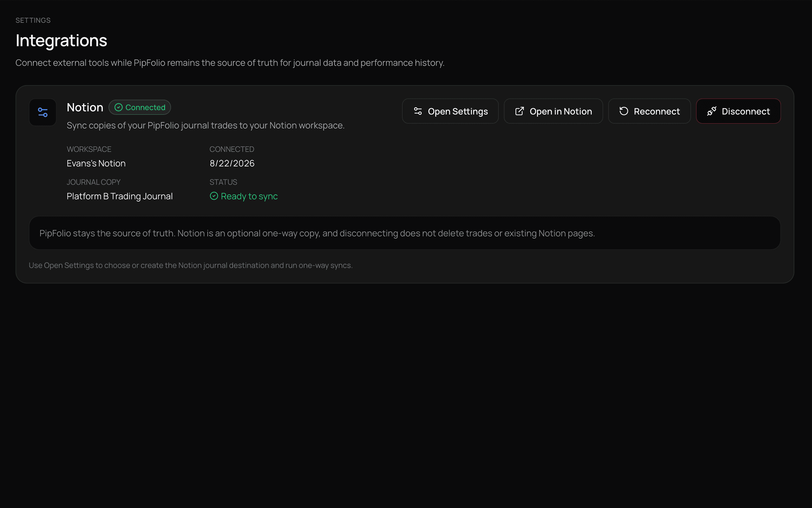Open Settings for the Notion integration
Screen dimensions: 812x508
pos(450,111)
